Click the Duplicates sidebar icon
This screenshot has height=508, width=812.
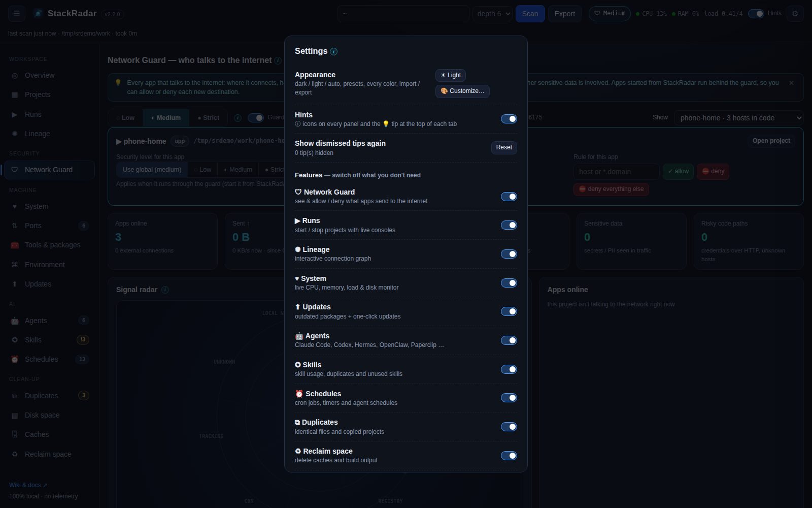[x=15, y=396]
